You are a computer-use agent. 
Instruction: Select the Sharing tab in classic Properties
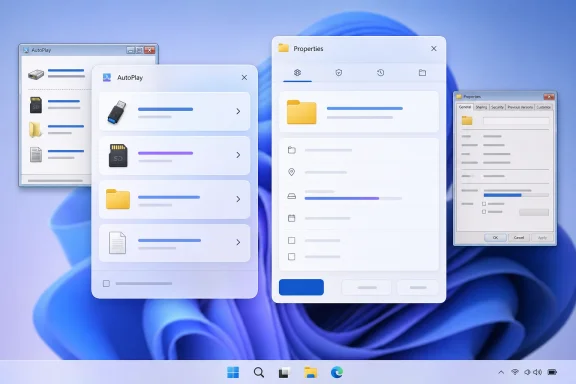pyautogui.click(x=481, y=107)
